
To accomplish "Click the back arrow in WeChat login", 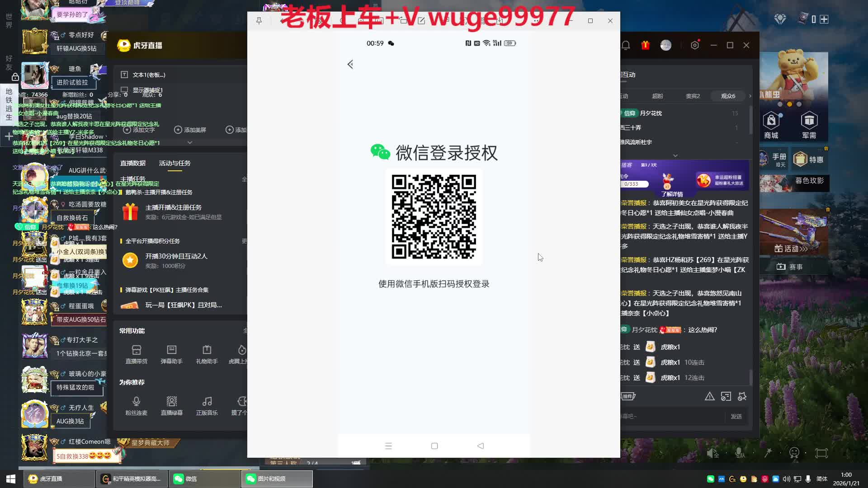I will (350, 64).
